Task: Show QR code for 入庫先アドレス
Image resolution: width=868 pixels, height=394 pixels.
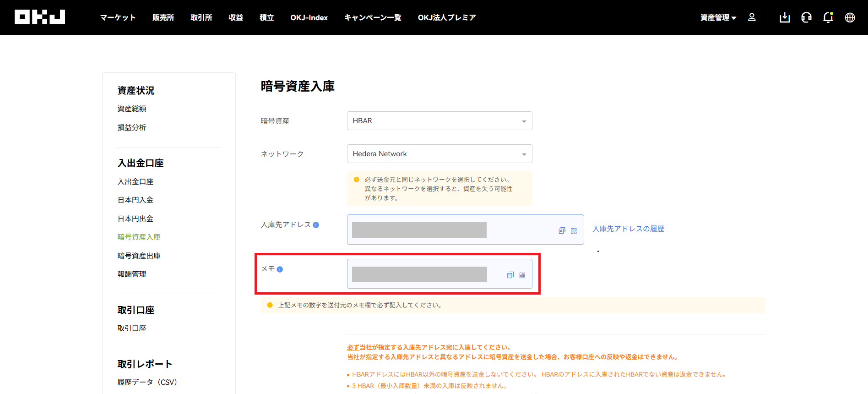Action: click(574, 230)
